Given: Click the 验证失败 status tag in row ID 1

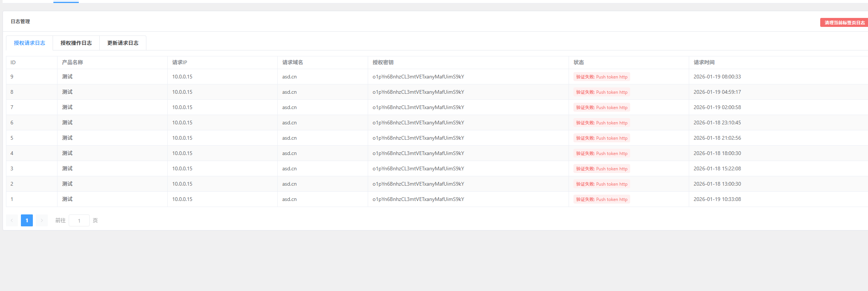Looking at the screenshot, I should pos(601,199).
